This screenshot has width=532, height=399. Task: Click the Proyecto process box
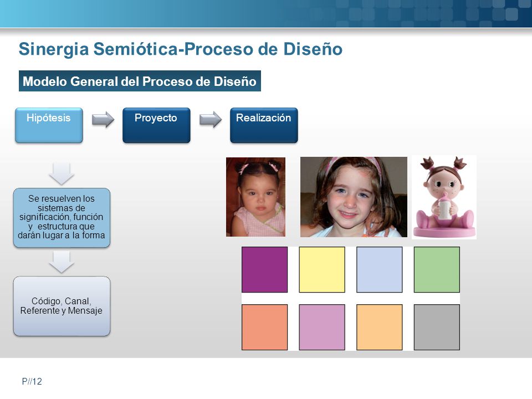pyautogui.click(x=156, y=125)
